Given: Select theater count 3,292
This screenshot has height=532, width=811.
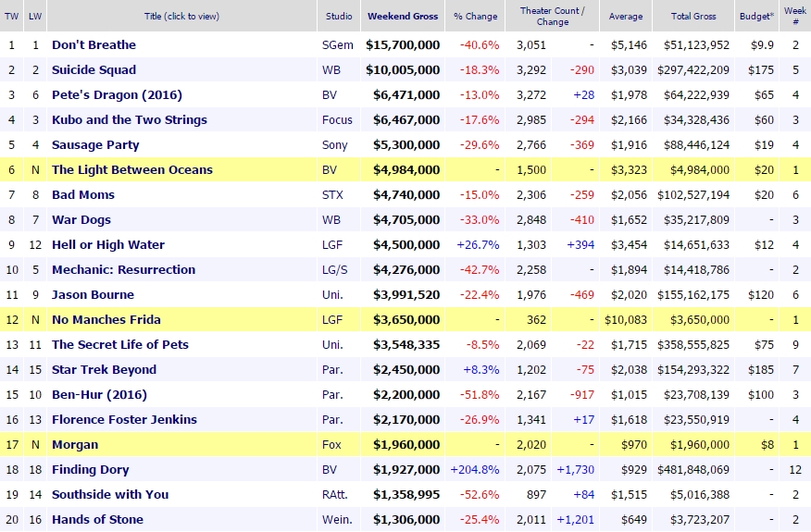Looking at the screenshot, I should click(x=531, y=69).
